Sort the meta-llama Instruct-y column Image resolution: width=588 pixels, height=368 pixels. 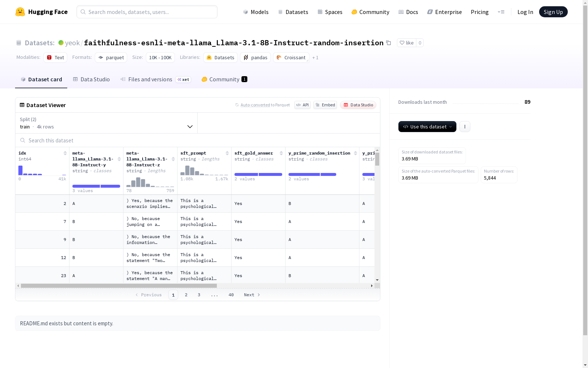(119, 159)
